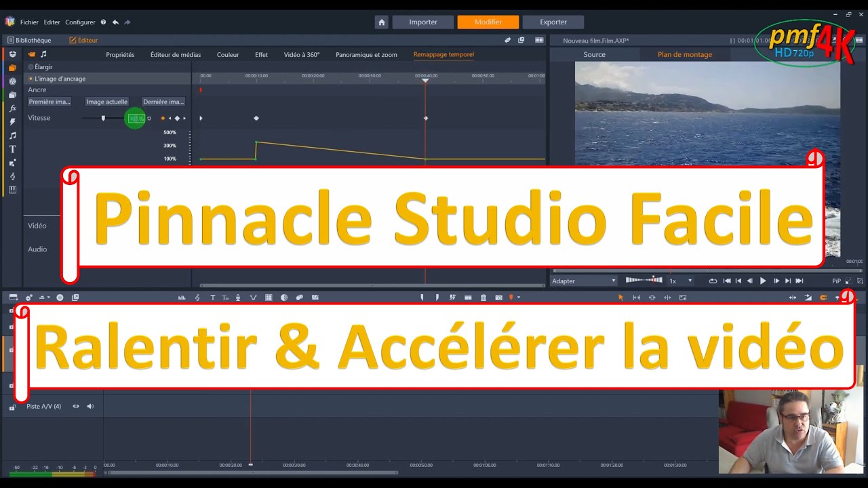Toggle PiP mode in preview
This screenshot has width=868, height=488.
[x=836, y=281]
